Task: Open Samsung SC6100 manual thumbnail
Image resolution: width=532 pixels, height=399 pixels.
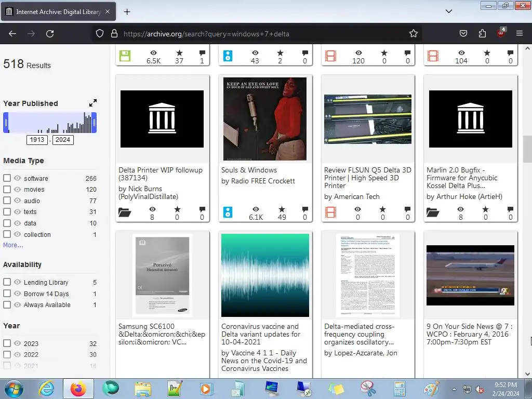Action: coord(162,275)
